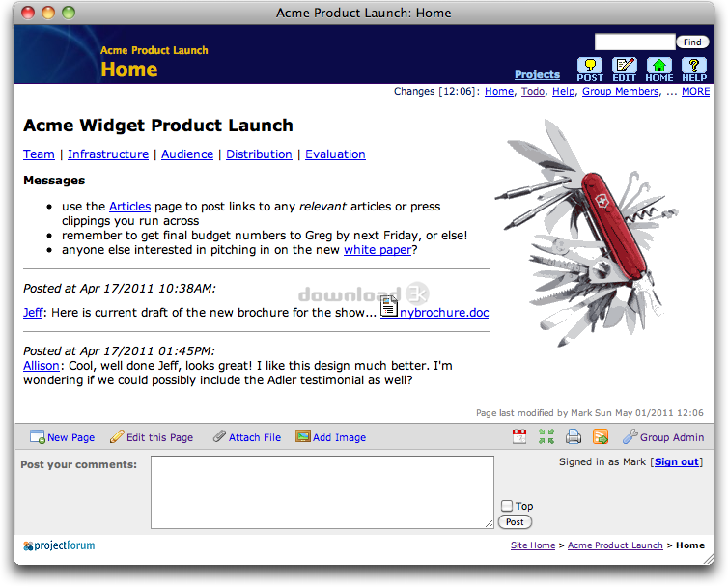Open the Distribution section link
Screen dimensions: 728x587
(259, 154)
